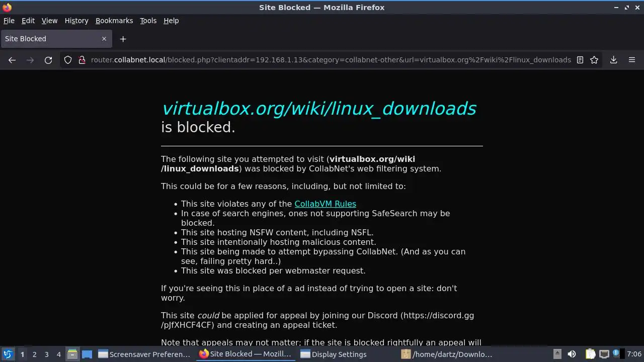Viewport: 644px width, 362px height.
Task: Open the Bookmarks menu
Action: pyautogui.click(x=114, y=21)
